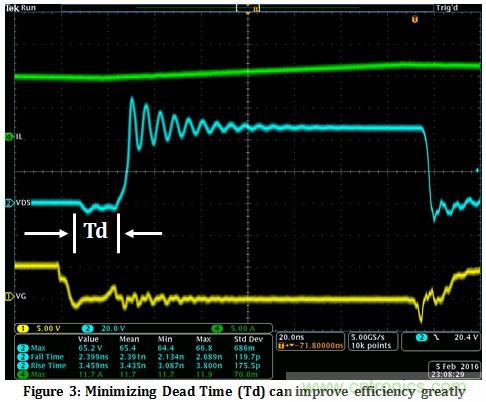Open the 5.00GS/s acquisition readout

pos(373,341)
